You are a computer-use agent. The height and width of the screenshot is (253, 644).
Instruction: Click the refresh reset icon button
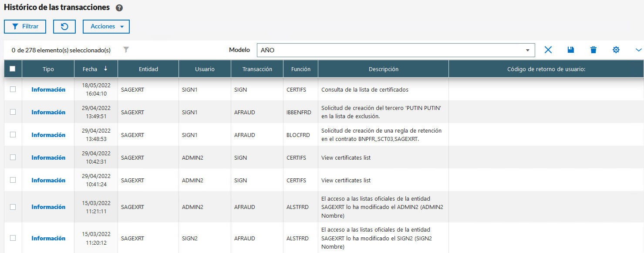[x=64, y=27]
